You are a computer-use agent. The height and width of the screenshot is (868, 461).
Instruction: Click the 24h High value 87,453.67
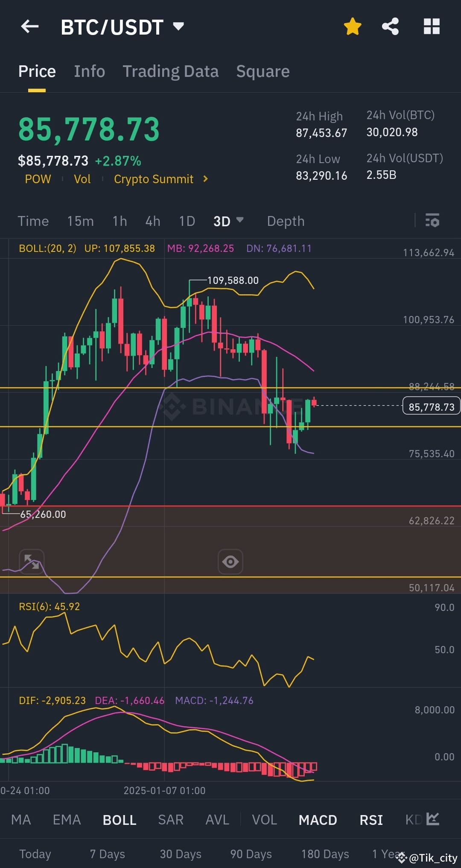(x=321, y=133)
